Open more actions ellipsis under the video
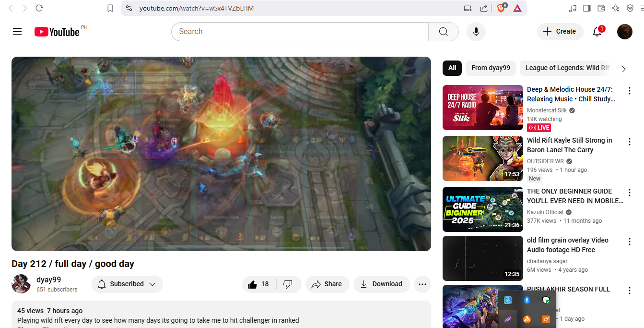 [x=422, y=284]
